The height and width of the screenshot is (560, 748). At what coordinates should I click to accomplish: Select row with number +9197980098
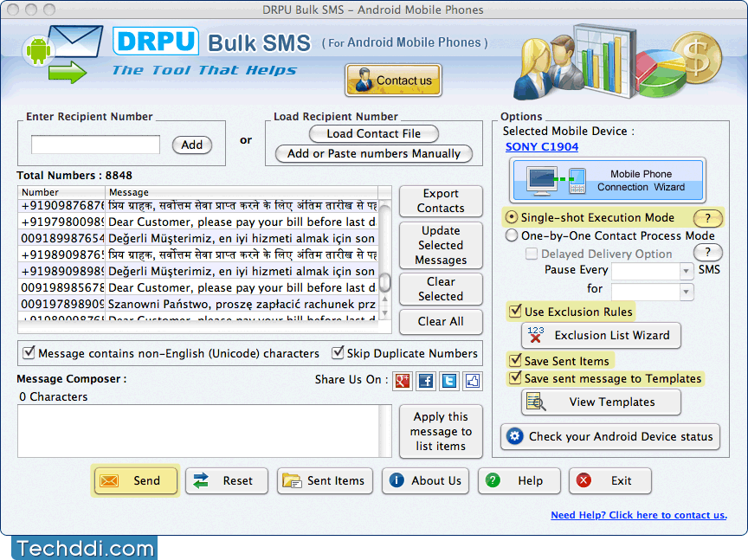click(198, 222)
